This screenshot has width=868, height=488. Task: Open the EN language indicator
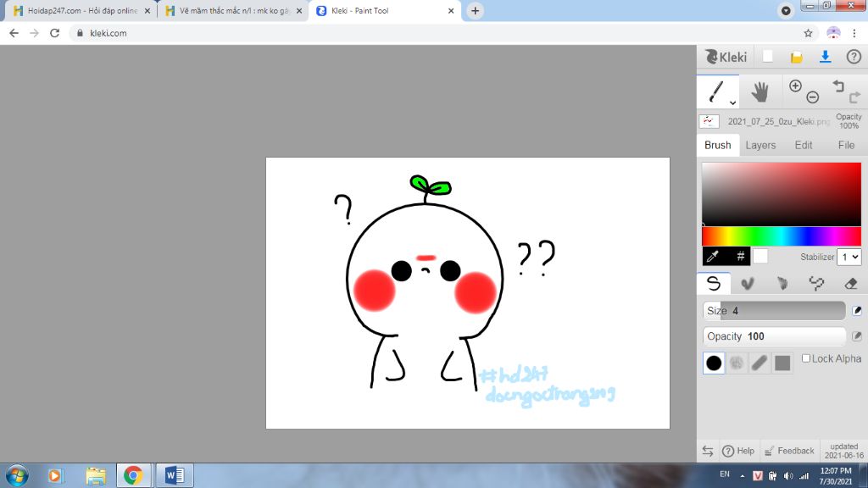point(725,474)
